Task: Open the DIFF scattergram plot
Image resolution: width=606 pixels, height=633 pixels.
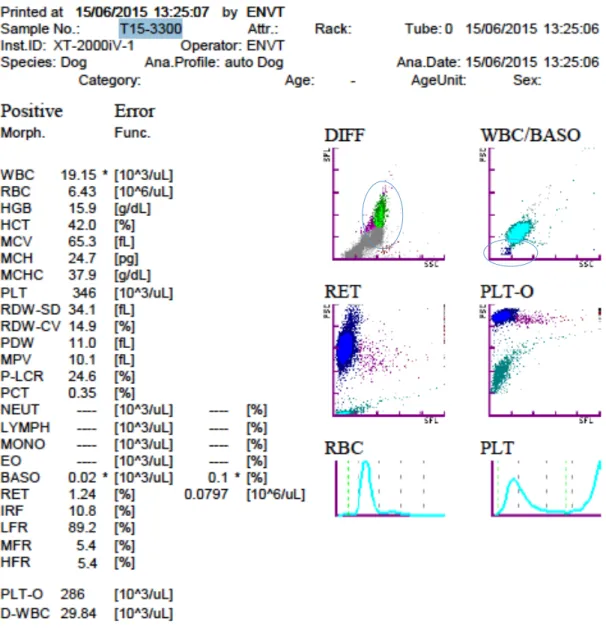Action: 388,204
